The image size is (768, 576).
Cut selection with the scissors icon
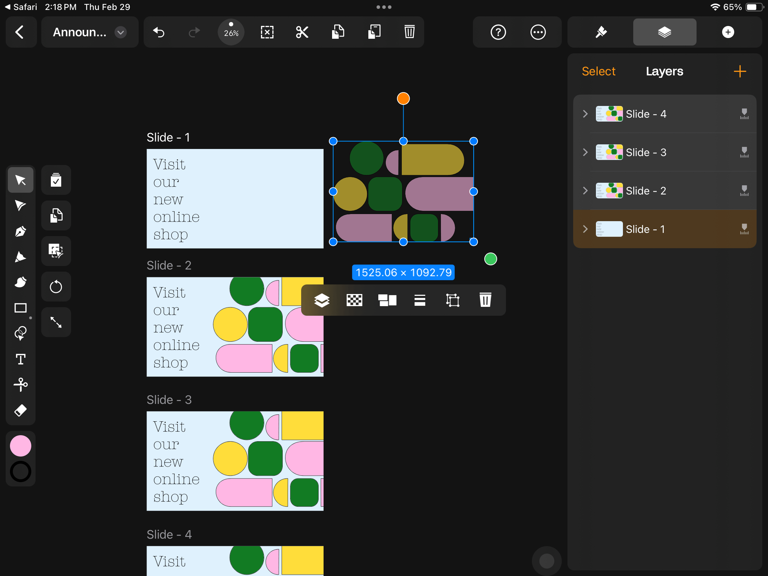point(302,32)
